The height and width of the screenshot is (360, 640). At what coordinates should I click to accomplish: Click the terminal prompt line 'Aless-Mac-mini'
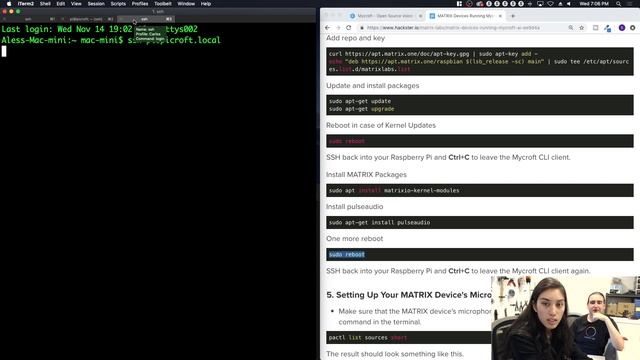[111, 40]
